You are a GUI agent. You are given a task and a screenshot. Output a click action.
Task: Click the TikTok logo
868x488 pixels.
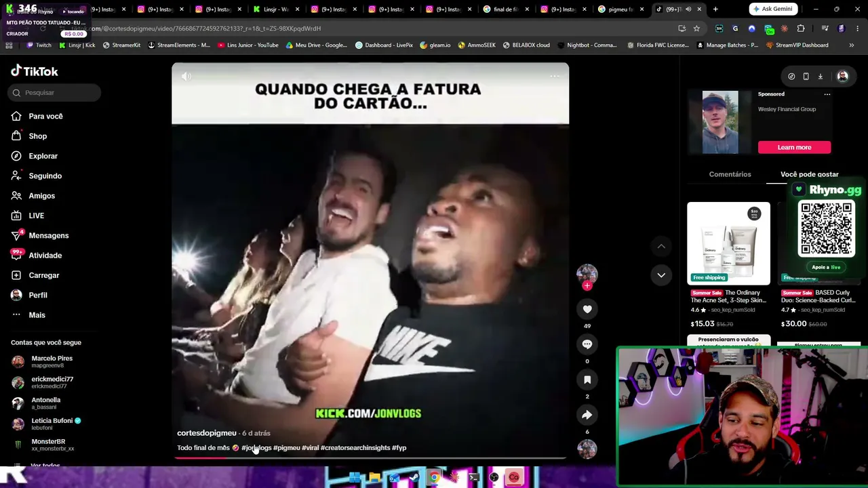click(x=35, y=71)
